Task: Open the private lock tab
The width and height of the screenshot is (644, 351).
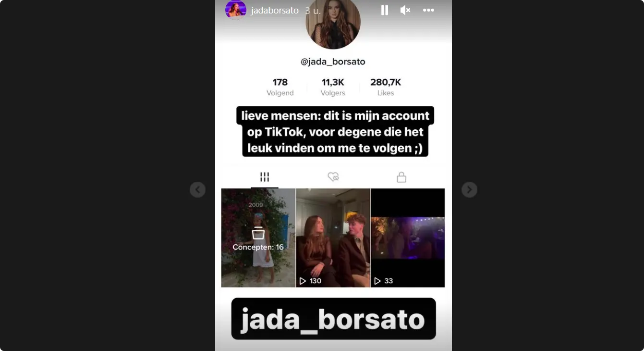Action: (401, 177)
